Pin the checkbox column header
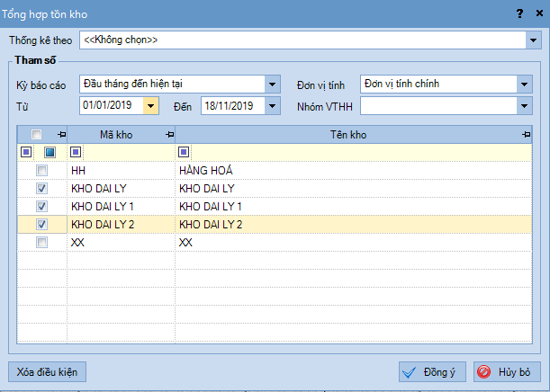 62,134
